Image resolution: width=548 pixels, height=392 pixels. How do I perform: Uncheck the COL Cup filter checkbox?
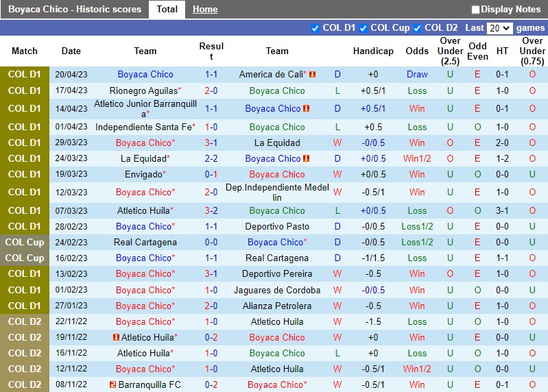click(x=363, y=28)
